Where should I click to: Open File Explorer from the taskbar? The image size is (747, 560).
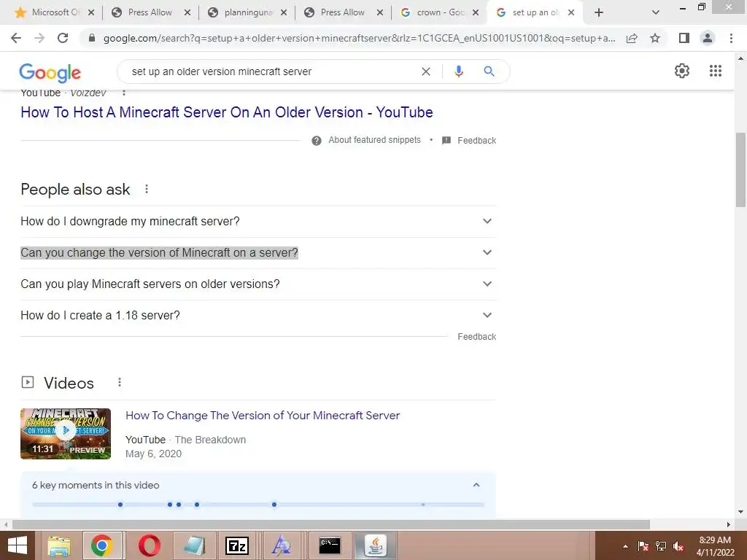(x=58, y=545)
